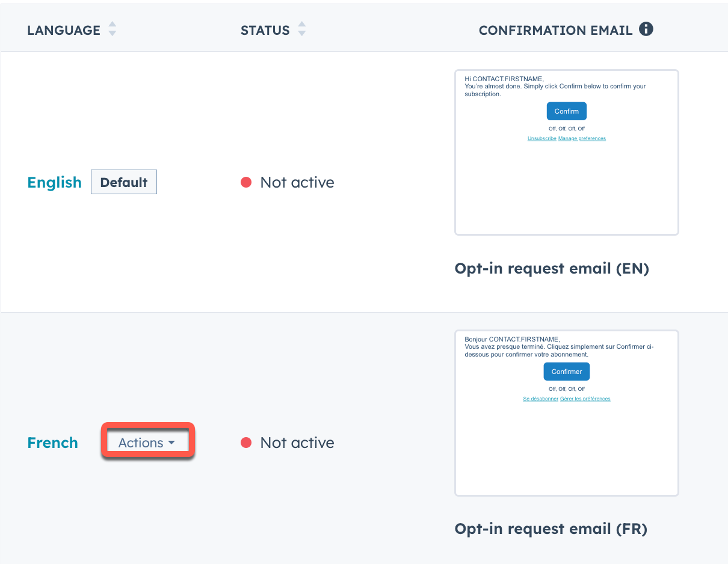
Task: Select the Opt-in request email (EN) title
Action: [x=552, y=268]
